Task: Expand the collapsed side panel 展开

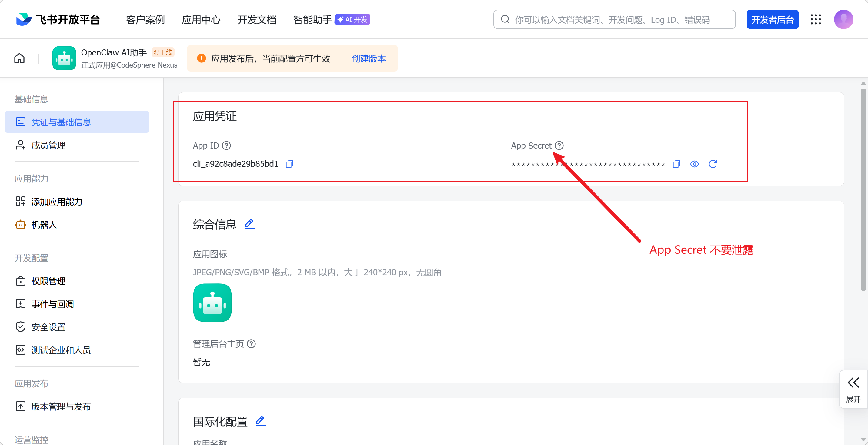Action: pyautogui.click(x=853, y=389)
